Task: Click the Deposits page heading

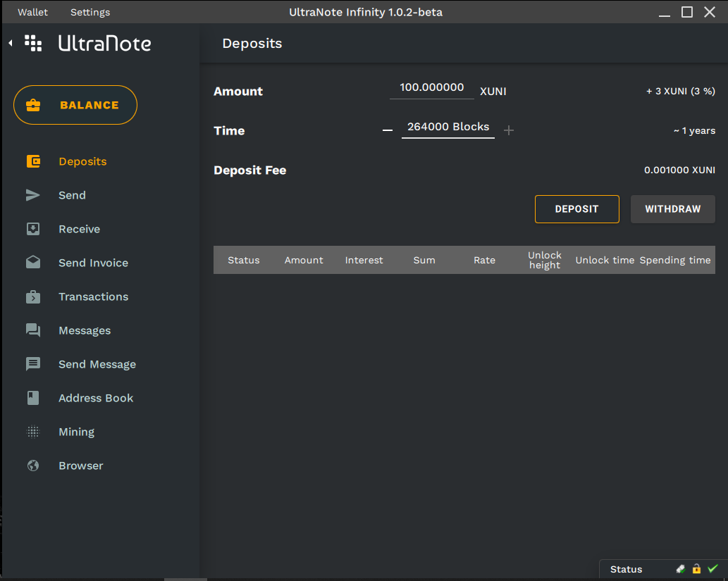Action: (x=252, y=44)
